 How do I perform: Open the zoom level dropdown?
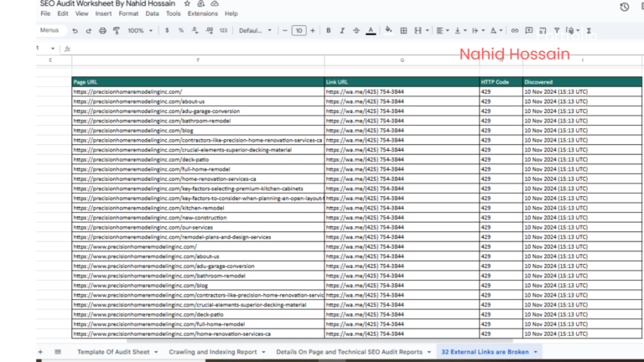click(x=140, y=31)
